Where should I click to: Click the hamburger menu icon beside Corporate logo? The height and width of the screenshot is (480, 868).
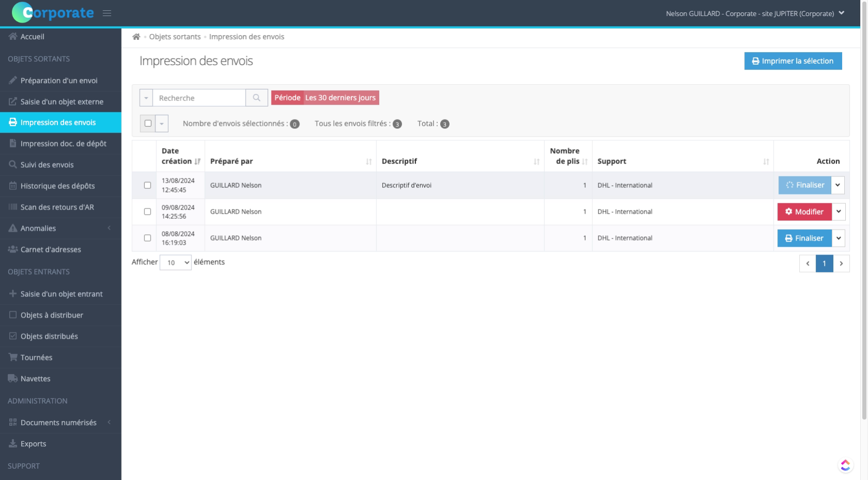tap(107, 13)
